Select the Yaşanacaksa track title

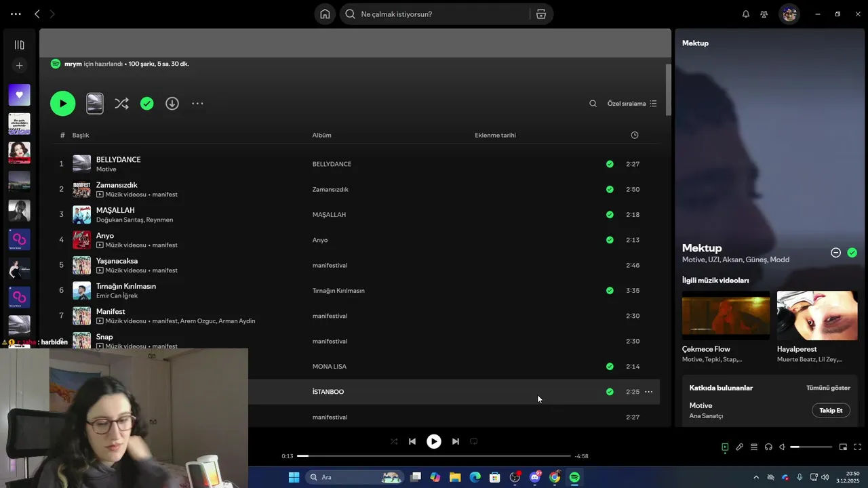(x=117, y=261)
